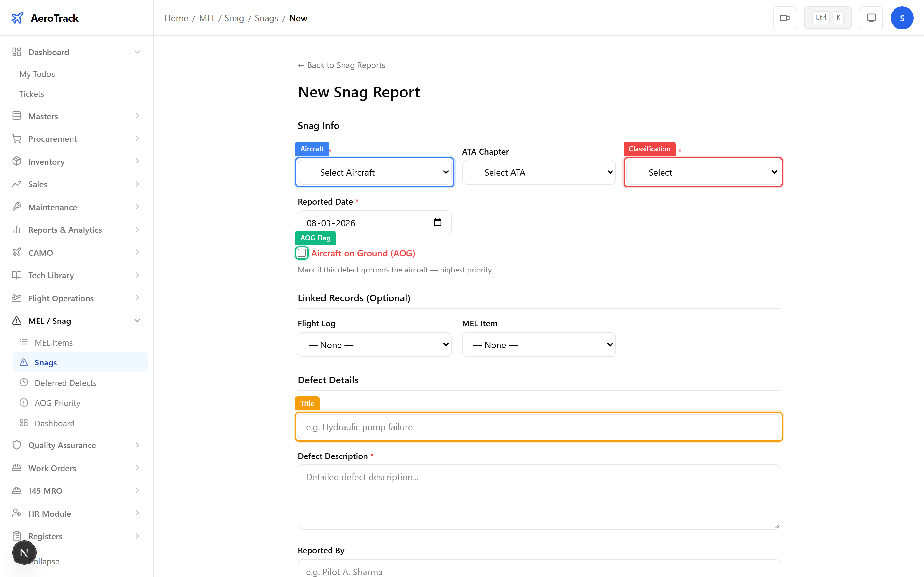Click the defect Title input field
This screenshot has height=577, width=924.
click(x=538, y=427)
